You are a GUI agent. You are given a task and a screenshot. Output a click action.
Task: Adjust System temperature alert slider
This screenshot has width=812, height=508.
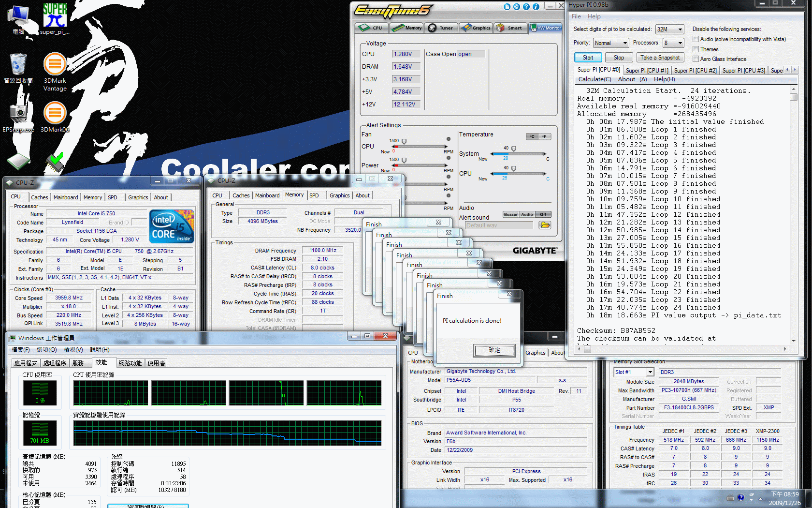(514, 149)
